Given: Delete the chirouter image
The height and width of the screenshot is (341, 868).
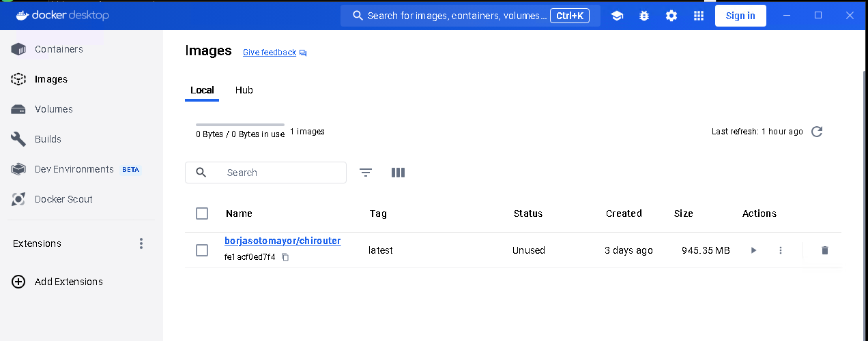Looking at the screenshot, I should pyautogui.click(x=824, y=250).
